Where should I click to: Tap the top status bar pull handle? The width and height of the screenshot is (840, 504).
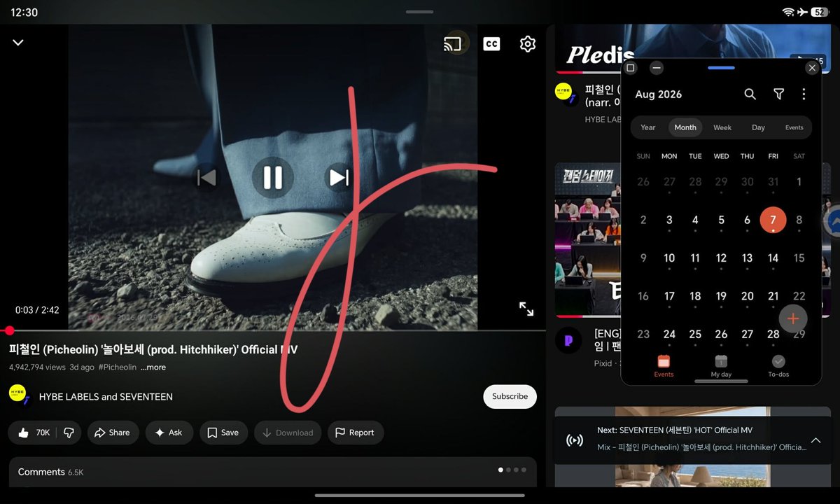click(419, 11)
